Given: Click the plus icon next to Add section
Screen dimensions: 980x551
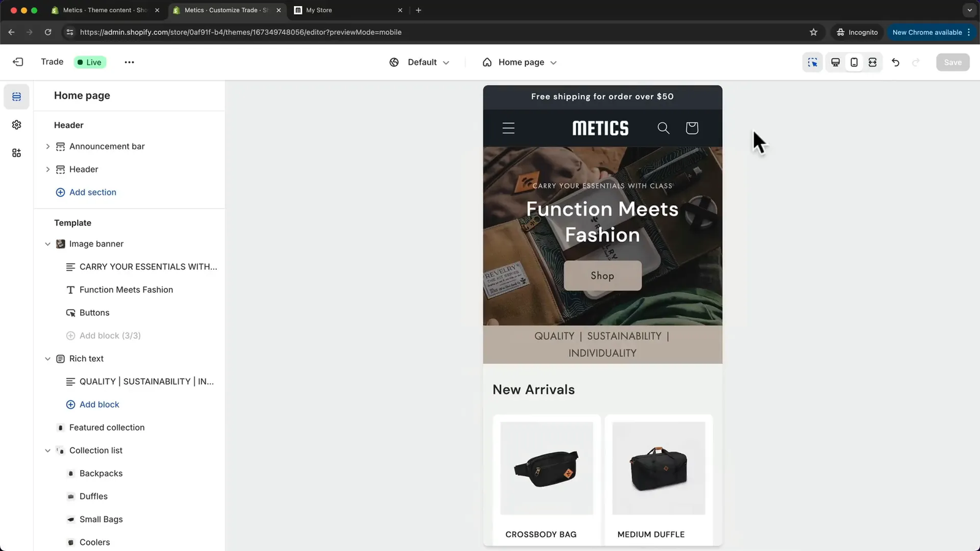Looking at the screenshot, I should point(60,192).
